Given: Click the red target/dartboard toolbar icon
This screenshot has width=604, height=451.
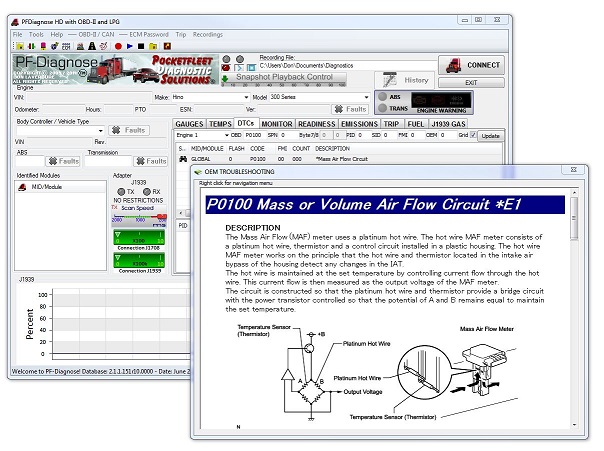Looking at the screenshot, I should (x=103, y=46).
